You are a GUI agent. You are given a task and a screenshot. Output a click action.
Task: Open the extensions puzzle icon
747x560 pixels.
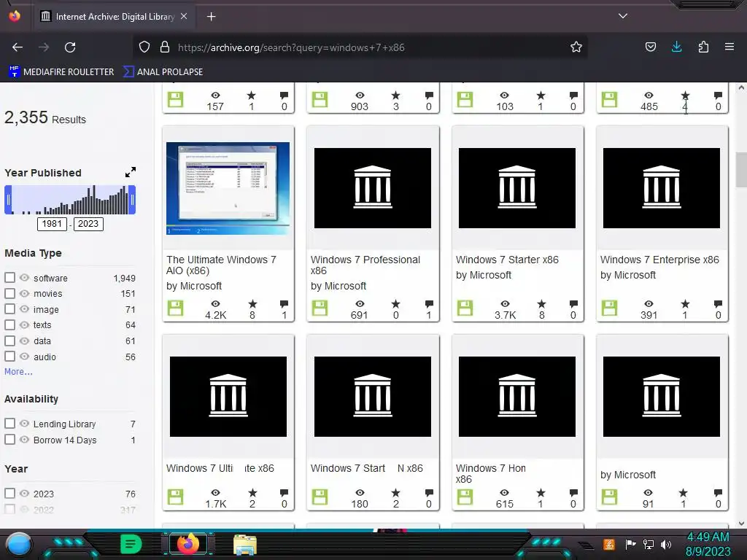[x=703, y=47]
